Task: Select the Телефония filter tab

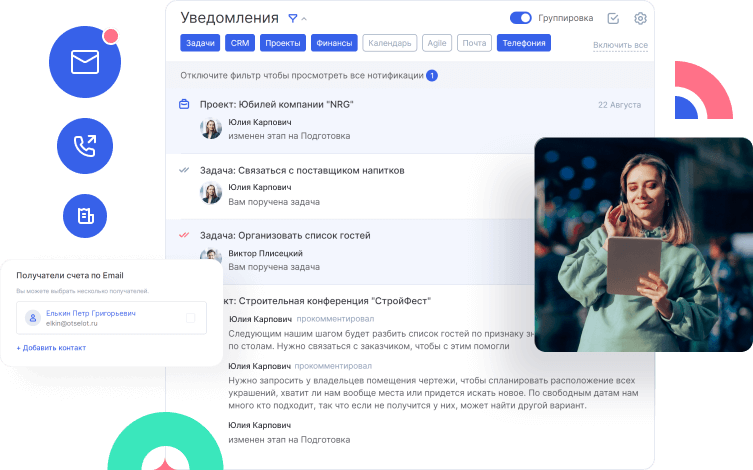Action: [x=523, y=43]
